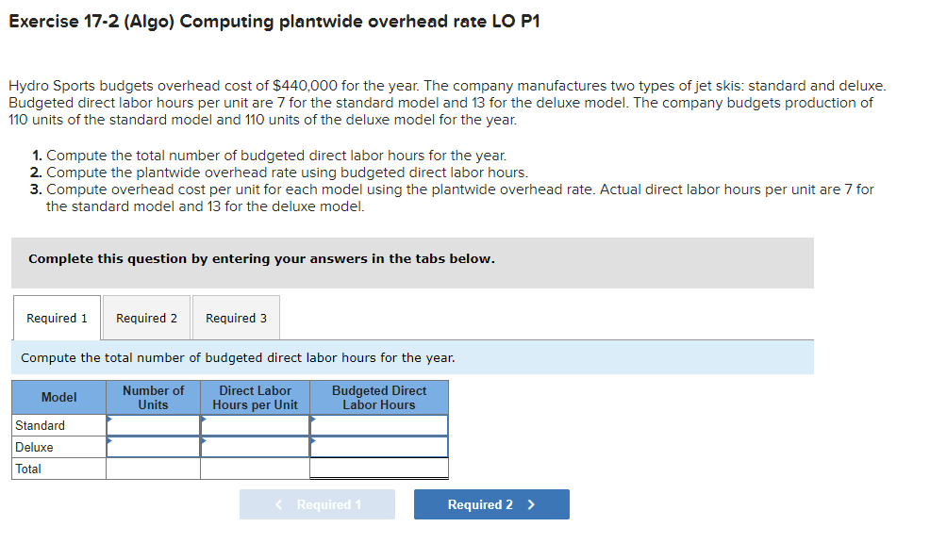The height and width of the screenshot is (560, 930).
Task: Click the Required 2 navigation button
Action: [490, 503]
